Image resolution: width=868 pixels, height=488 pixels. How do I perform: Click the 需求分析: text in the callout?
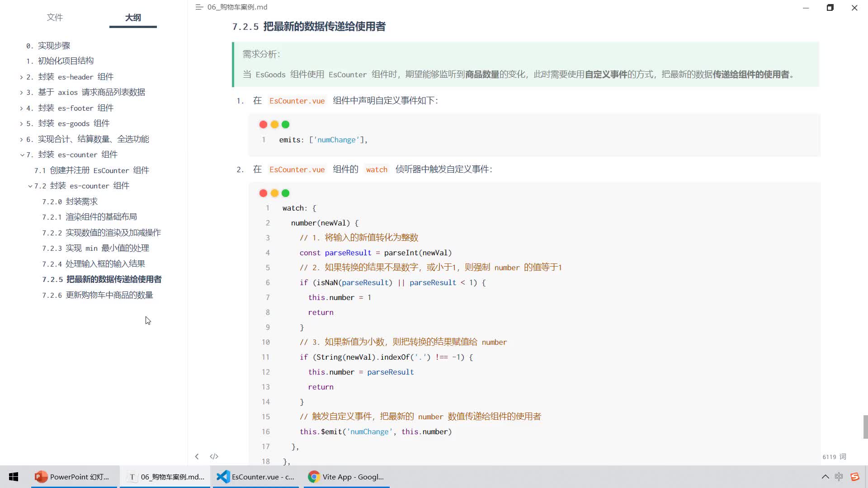click(261, 54)
